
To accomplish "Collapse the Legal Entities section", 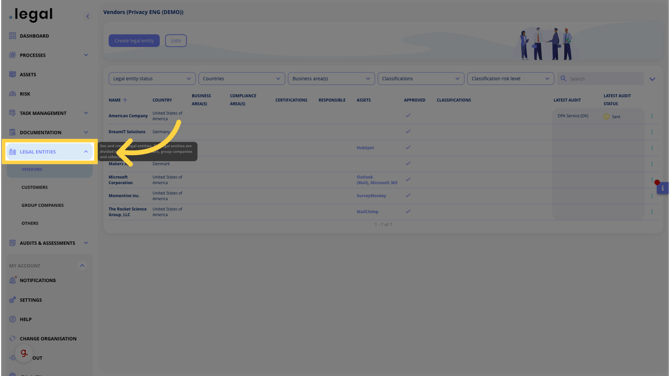I will (86, 152).
